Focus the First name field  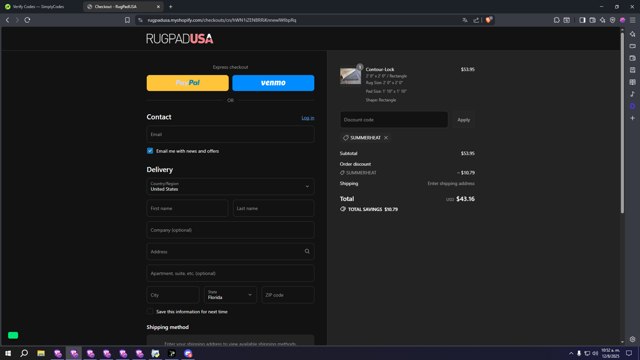(x=187, y=208)
